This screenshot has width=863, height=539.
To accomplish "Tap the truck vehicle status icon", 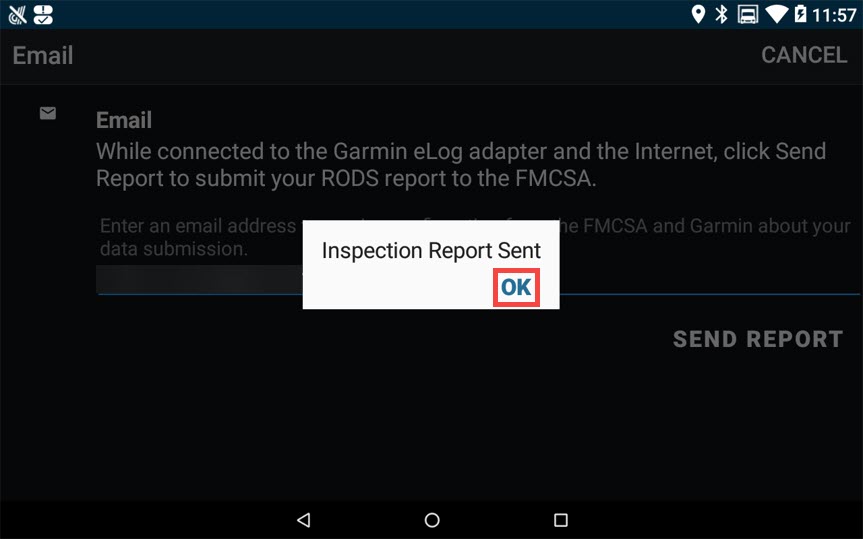I will click(x=748, y=14).
